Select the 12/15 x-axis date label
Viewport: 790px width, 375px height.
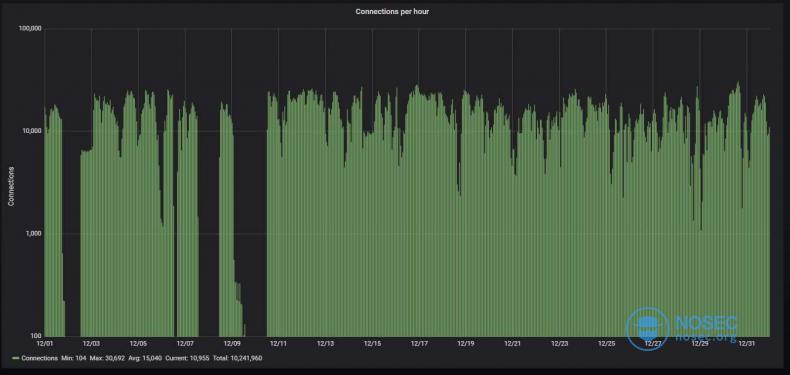coord(372,344)
